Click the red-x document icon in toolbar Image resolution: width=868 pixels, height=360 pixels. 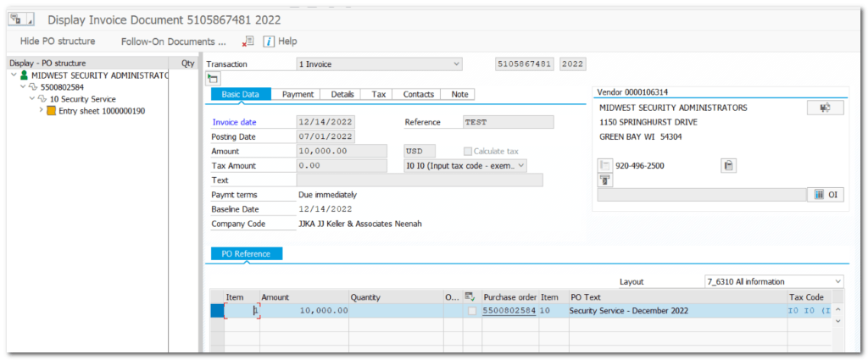pos(247,41)
